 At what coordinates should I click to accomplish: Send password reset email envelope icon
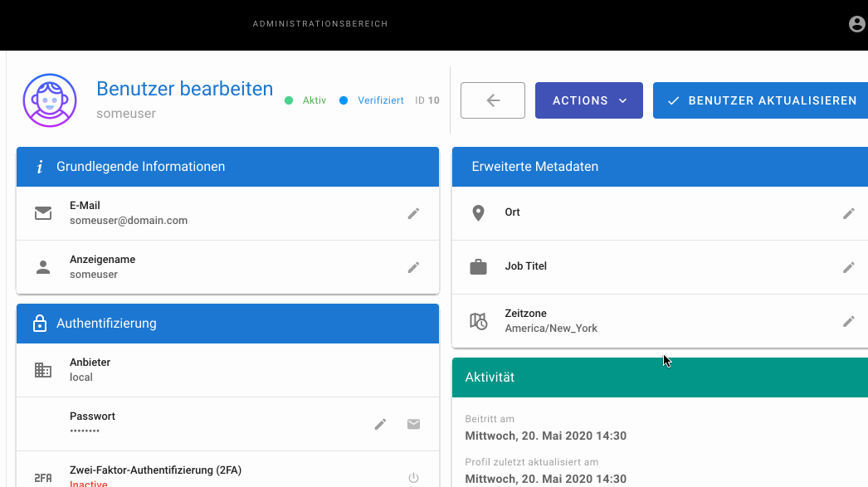[x=413, y=424]
